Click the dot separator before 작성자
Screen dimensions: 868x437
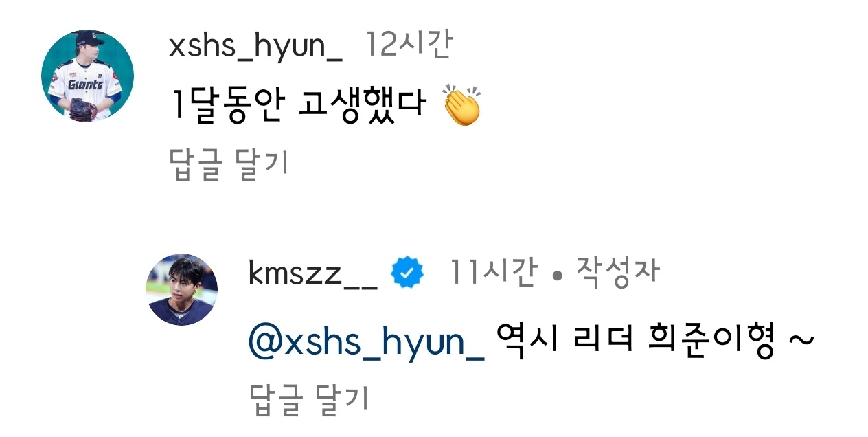[556, 276]
